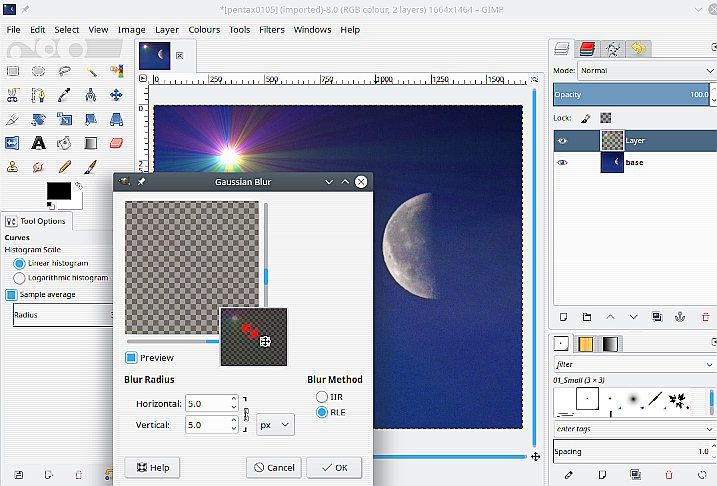
Task: Click the red delete layer icon
Action: [x=705, y=316]
